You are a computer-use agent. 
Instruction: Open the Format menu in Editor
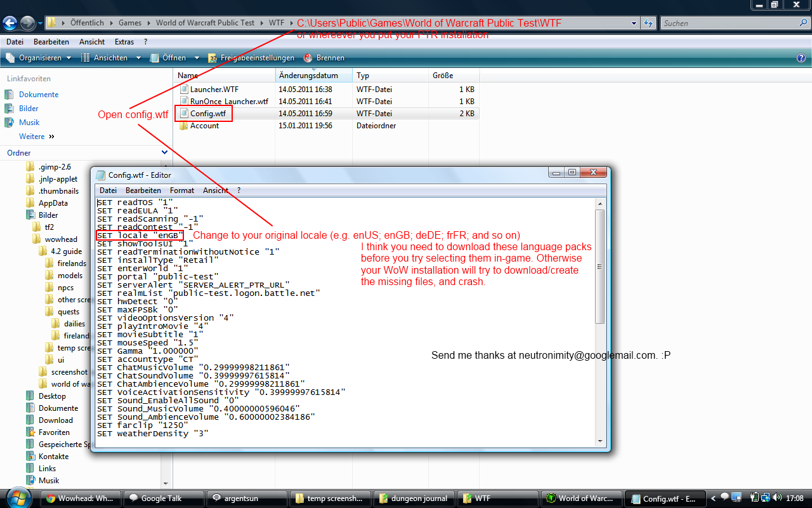[x=182, y=190]
